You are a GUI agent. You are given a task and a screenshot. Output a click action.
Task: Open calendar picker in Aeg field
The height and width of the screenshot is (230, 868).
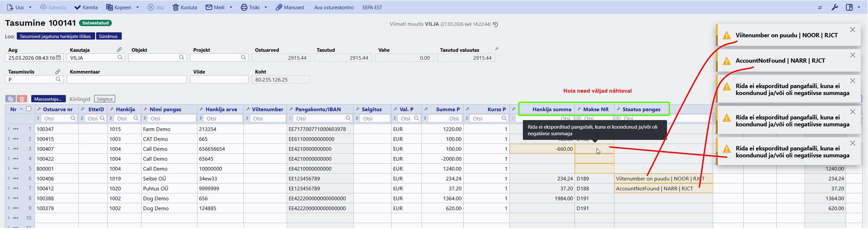click(59, 58)
